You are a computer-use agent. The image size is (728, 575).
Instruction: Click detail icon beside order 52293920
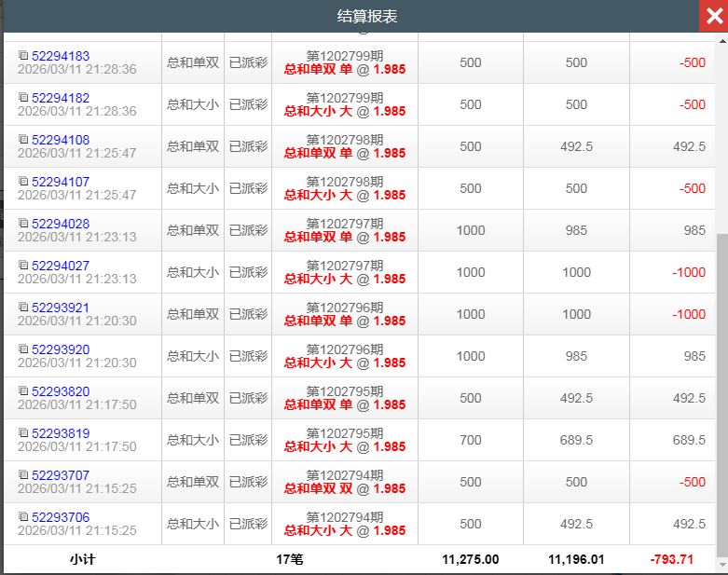tap(23, 349)
